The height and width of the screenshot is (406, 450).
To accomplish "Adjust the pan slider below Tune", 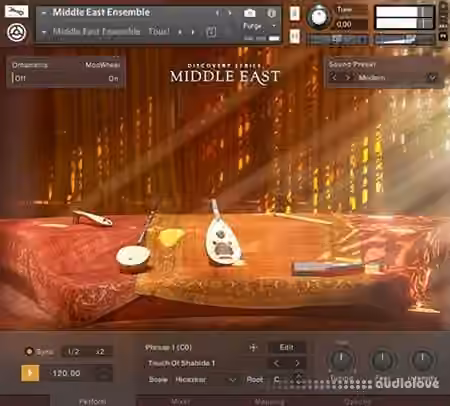I will pyautogui.click(x=337, y=40).
